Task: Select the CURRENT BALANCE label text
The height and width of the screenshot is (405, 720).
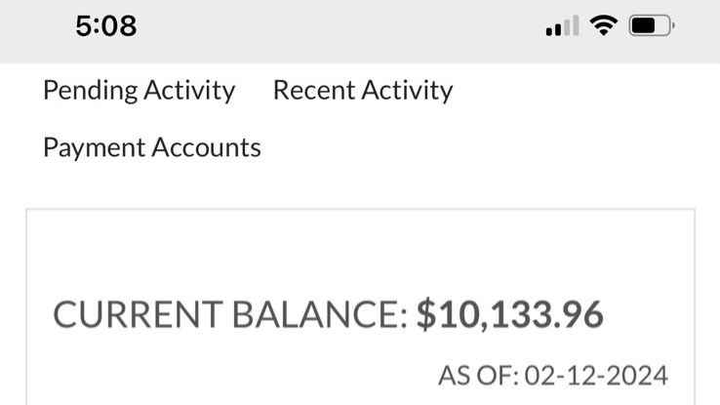Action: [230, 315]
